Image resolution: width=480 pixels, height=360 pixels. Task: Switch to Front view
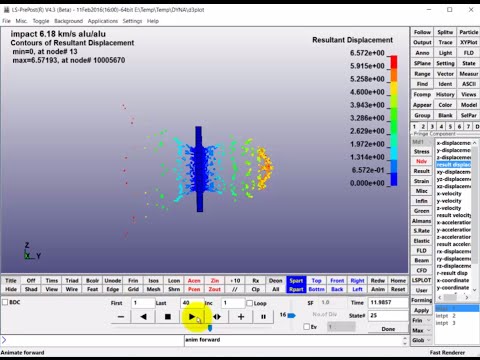click(337, 281)
